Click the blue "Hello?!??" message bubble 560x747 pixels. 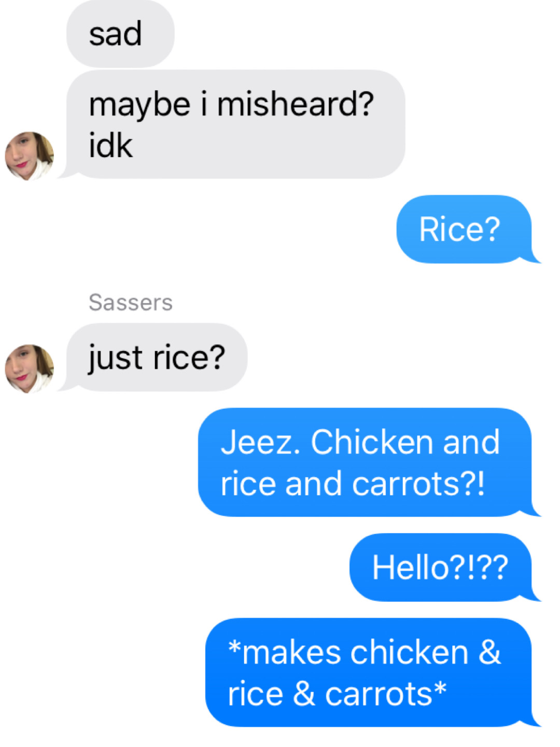click(x=441, y=567)
